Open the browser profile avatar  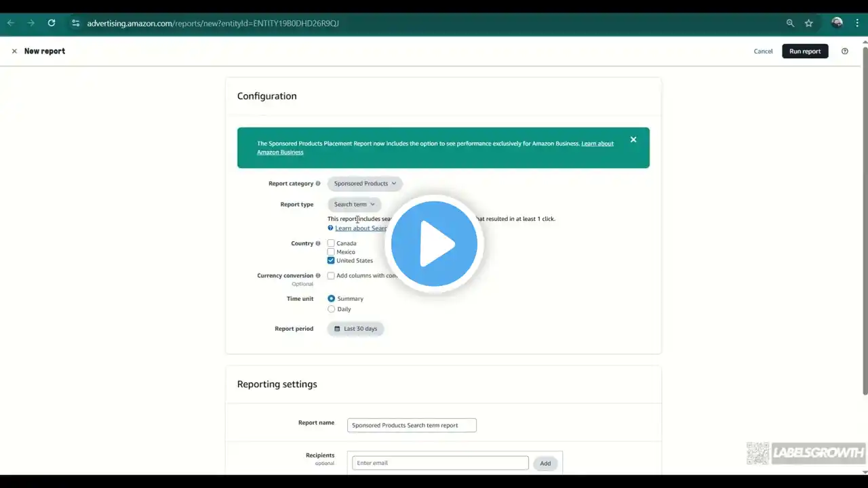click(x=837, y=23)
